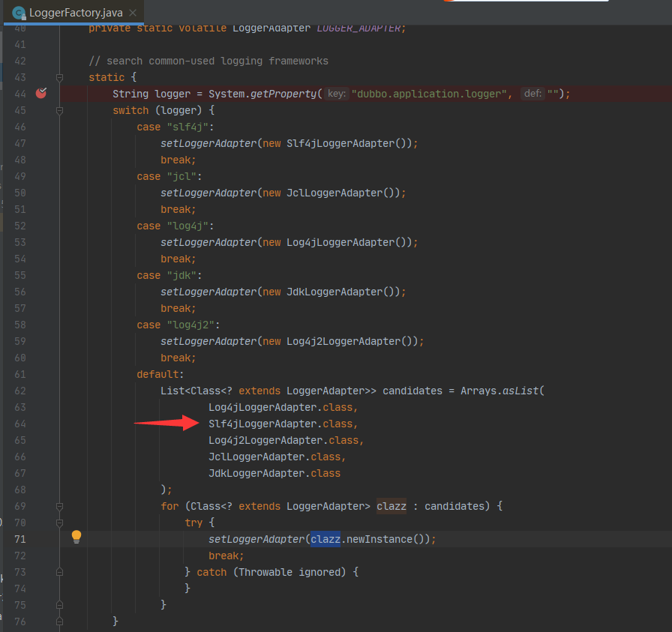
Task: Click Slf4jLoggerAdapter.class in candidates list
Action: 280,424
